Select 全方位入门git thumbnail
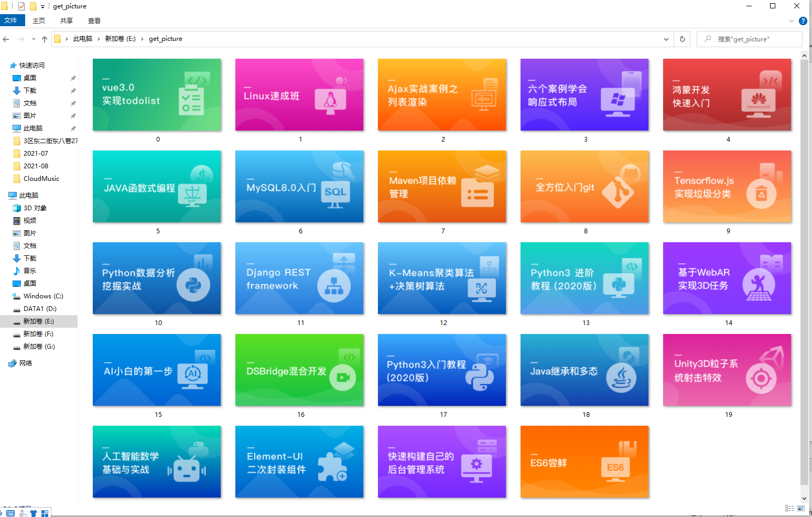The width and height of the screenshot is (812, 517). (x=584, y=187)
